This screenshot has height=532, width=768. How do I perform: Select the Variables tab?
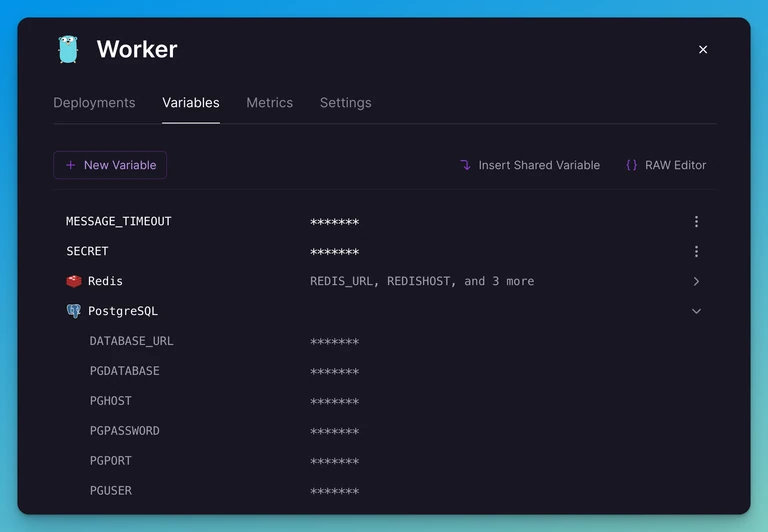coord(191,102)
